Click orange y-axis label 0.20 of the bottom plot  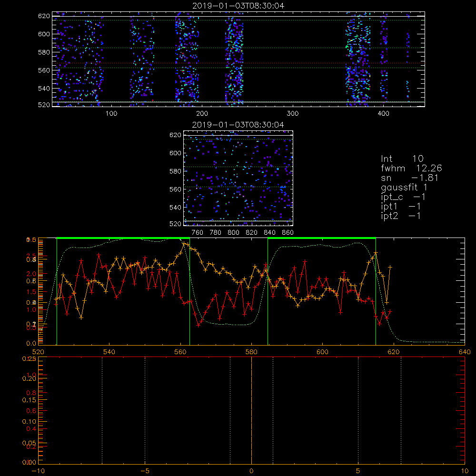tap(29, 378)
